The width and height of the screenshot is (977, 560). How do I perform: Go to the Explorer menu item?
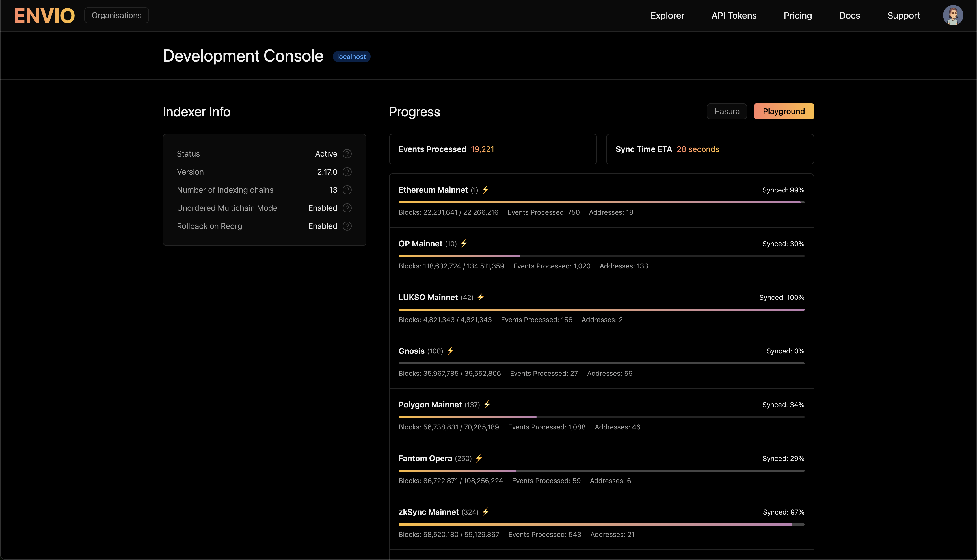667,16
